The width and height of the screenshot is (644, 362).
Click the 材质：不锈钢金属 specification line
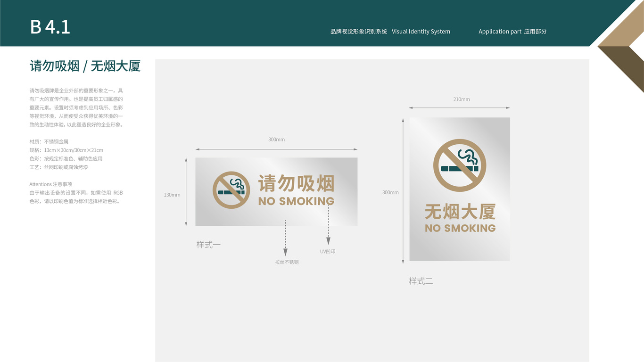[49, 141]
